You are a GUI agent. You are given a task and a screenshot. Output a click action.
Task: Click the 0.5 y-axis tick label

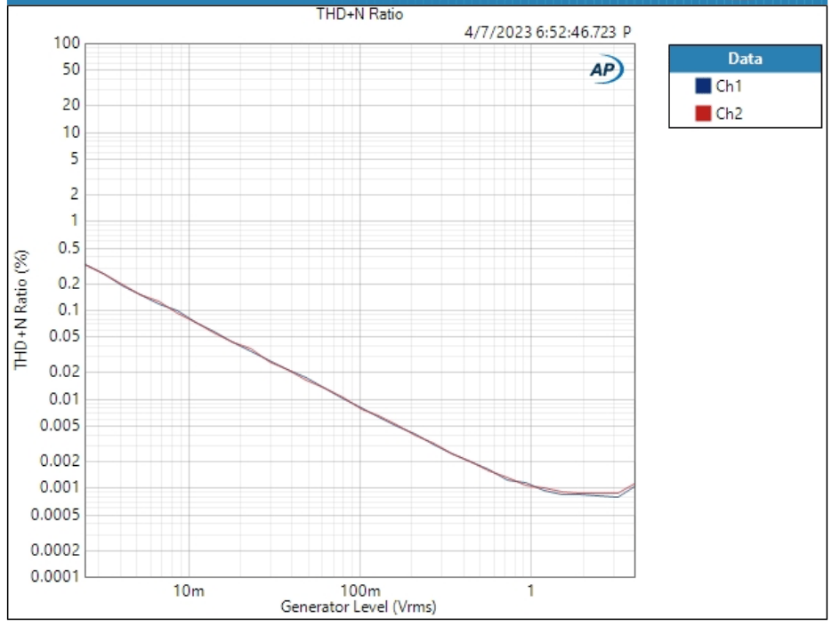pos(69,247)
